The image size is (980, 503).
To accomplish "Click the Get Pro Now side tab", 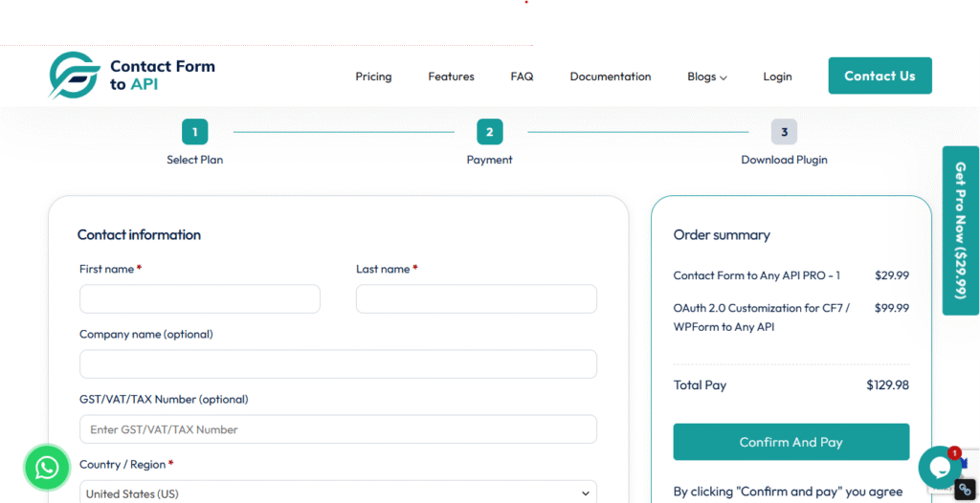I will [x=961, y=230].
